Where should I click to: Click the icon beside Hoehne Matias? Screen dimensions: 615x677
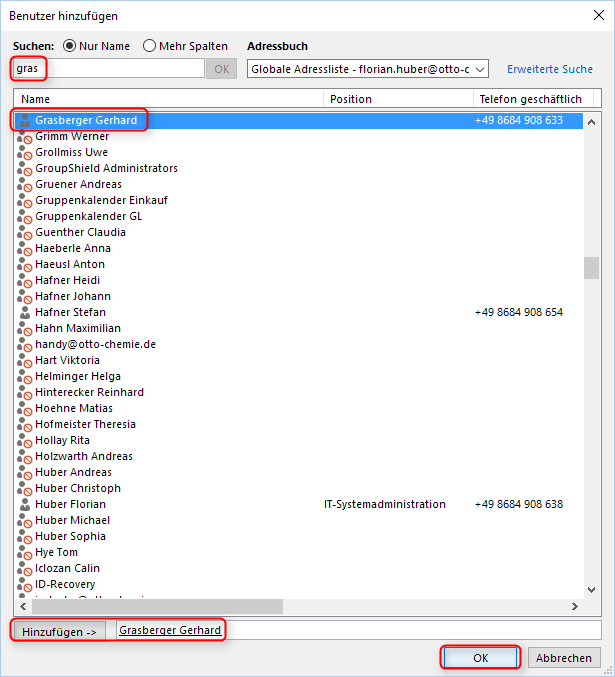click(x=25, y=408)
